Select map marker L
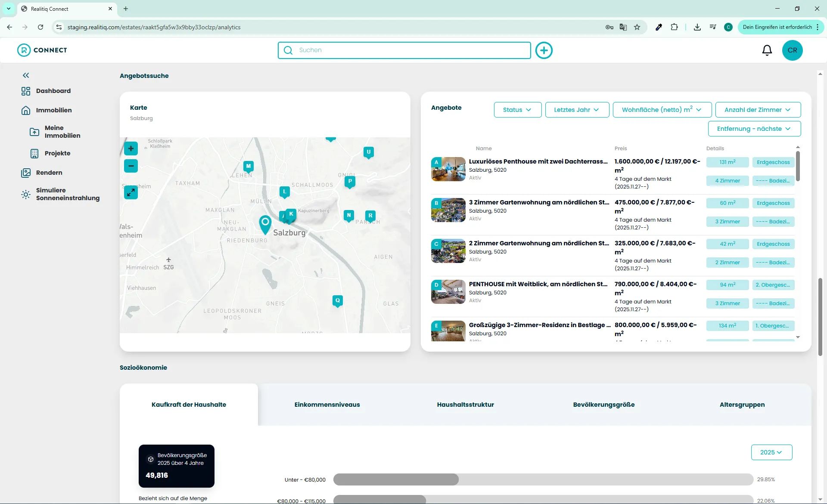The width and height of the screenshot is (827, 504). click(284, 192)
